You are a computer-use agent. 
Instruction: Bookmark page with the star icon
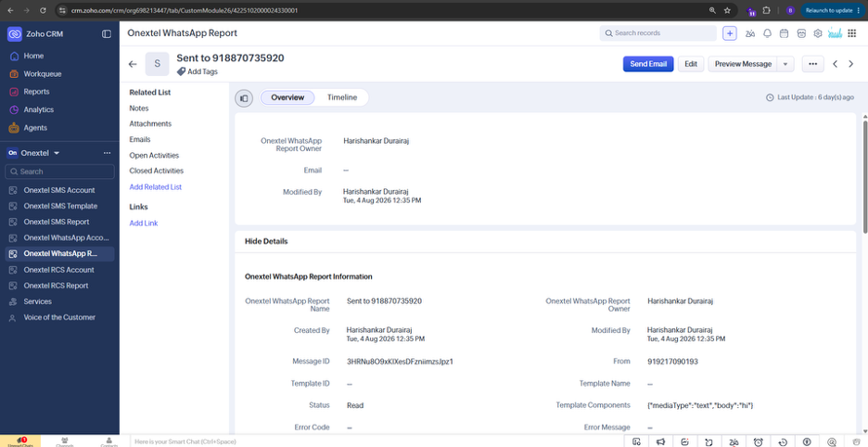click(727, 10)
